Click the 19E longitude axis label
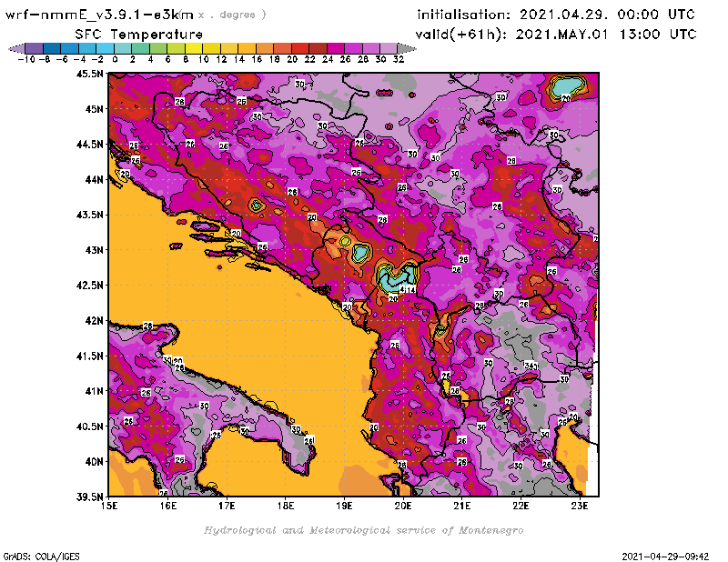 [x=344, y=506]
